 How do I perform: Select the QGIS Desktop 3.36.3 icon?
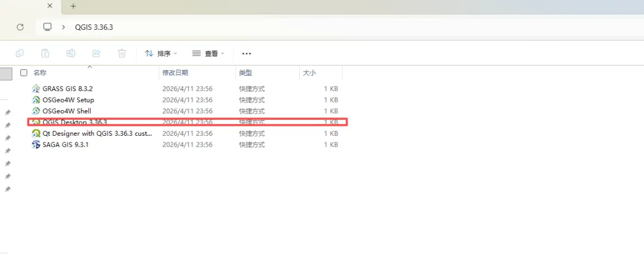pos(36,122)
